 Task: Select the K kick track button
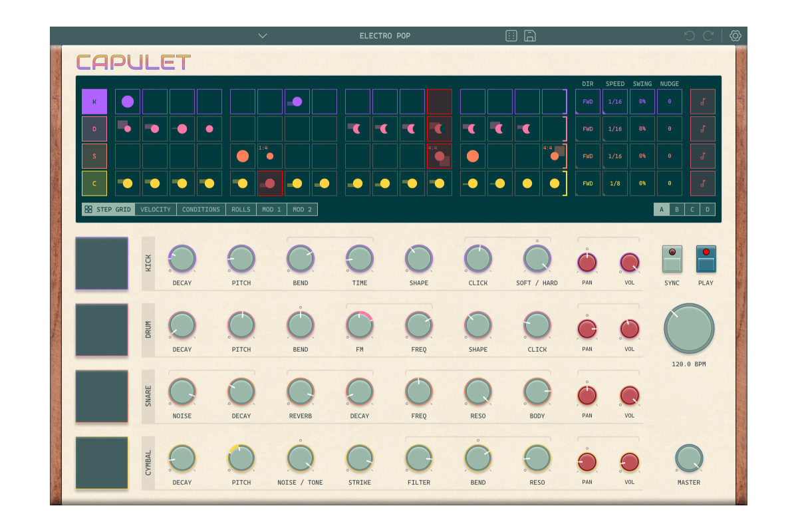click(94, 102)
